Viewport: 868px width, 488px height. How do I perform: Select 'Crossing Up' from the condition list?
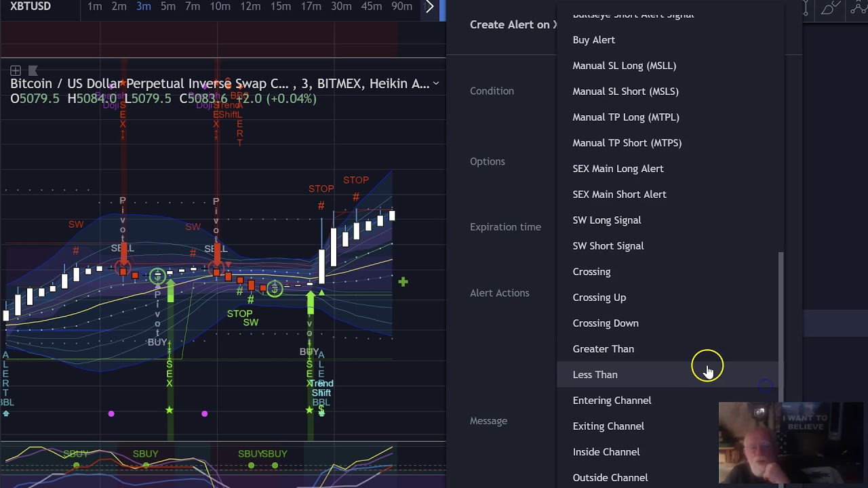click(x=599, y=298)
